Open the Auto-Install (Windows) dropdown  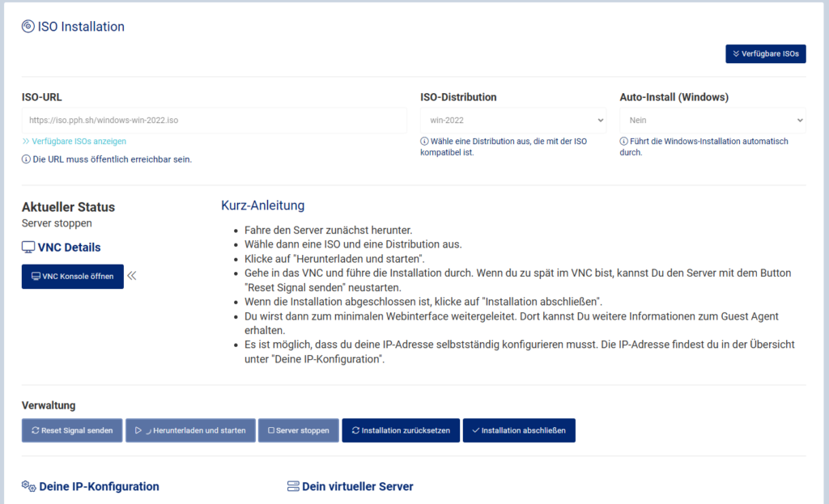712,121
